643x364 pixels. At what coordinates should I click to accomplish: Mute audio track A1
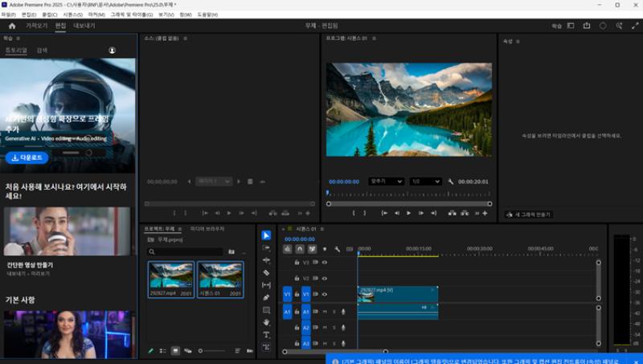325,312
